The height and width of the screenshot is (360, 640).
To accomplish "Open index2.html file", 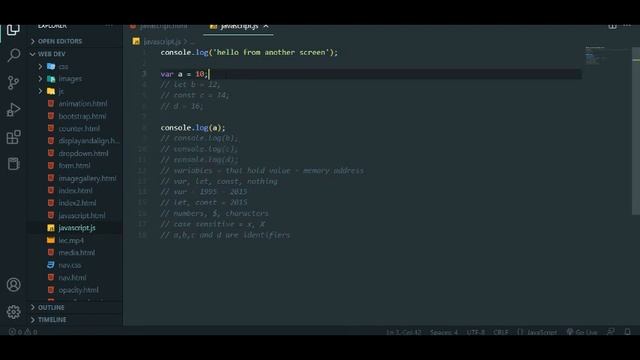I will (x=78, y=203).
